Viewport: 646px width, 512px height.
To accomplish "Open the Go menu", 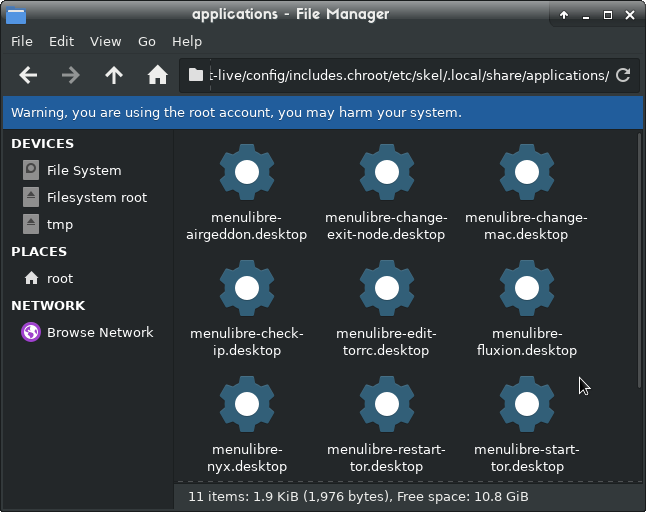I will click(147, 42).
